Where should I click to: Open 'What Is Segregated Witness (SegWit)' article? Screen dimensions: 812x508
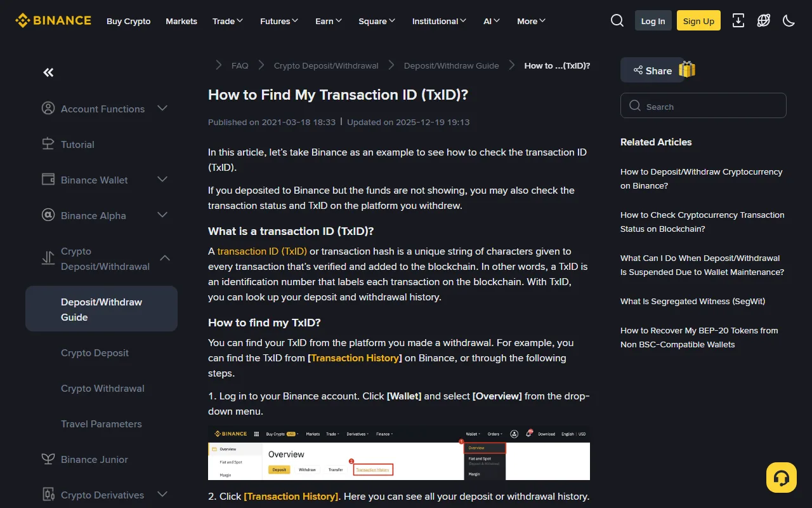point(693,301)
